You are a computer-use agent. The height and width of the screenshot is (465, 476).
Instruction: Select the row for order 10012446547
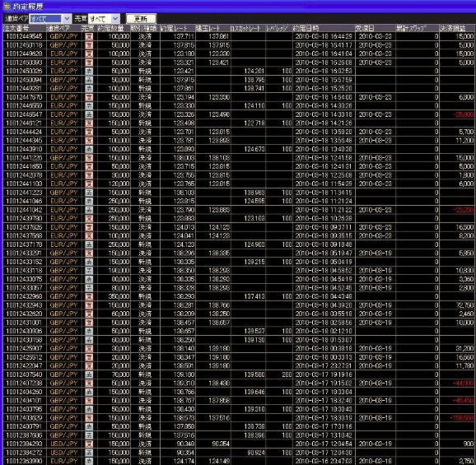[238, 114]
